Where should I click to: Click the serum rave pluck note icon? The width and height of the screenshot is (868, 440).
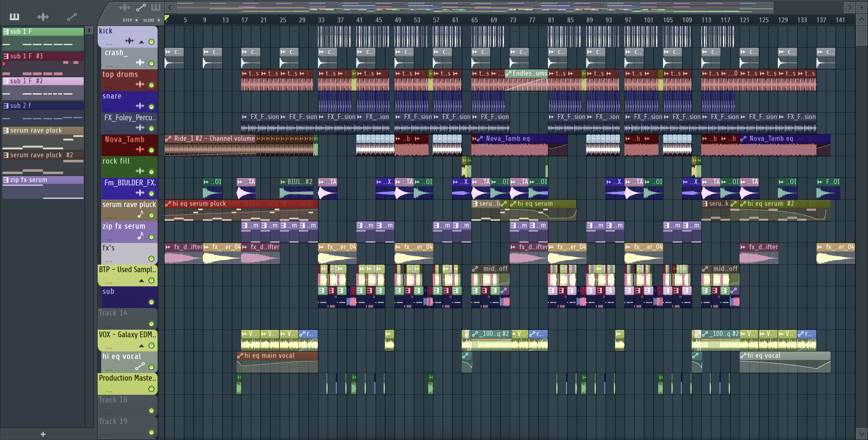[140, 214]
